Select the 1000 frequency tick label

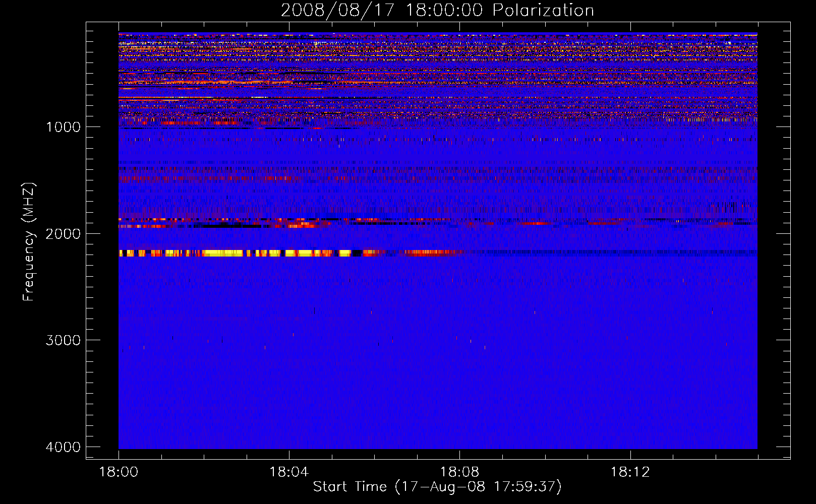pyautogui.click(x=63, y=127)
